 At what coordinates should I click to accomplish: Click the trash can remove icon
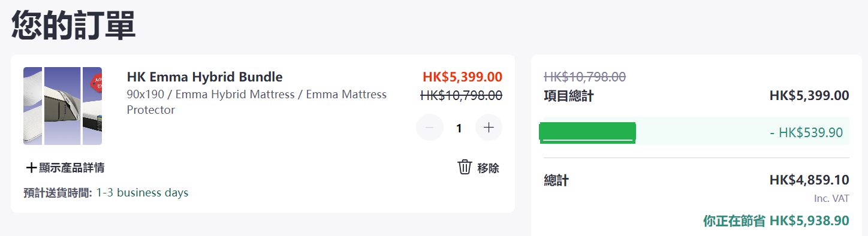coord(465,167)
